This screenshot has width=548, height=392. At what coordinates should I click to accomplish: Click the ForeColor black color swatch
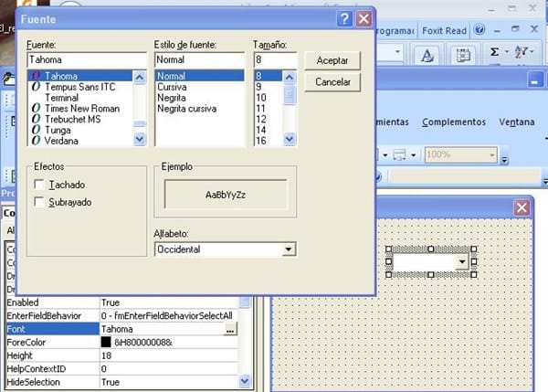106,343
